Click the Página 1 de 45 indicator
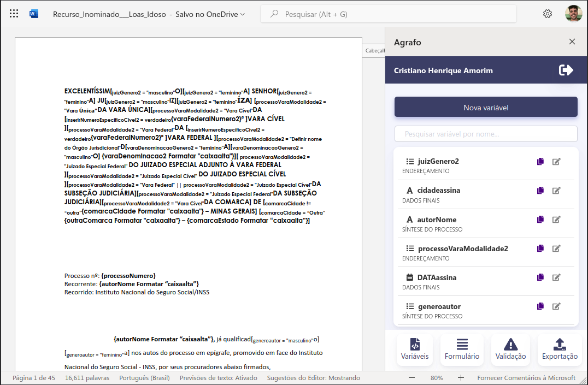 click(34, 378)
